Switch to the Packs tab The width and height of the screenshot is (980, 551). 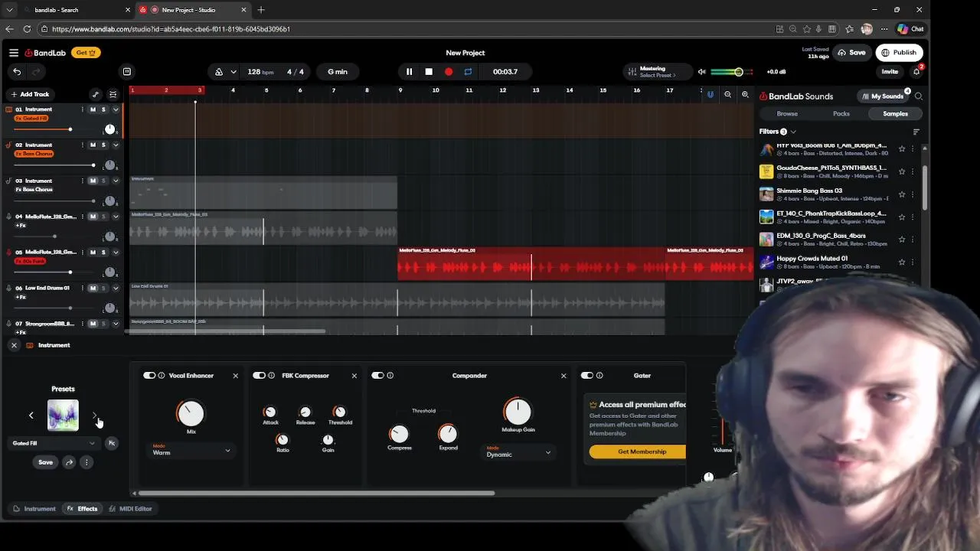pyautogui.click(x=841, y=114)
